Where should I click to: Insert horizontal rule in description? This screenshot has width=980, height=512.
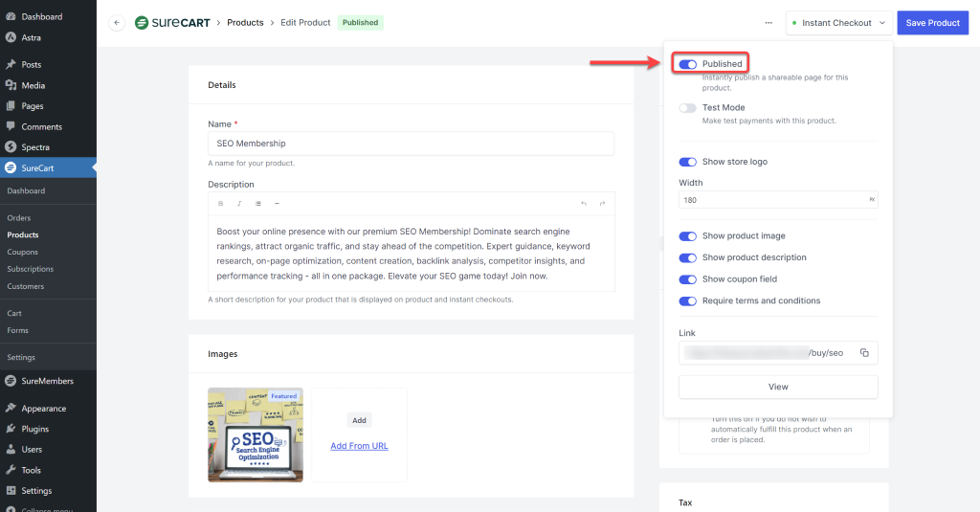[x=277, y=203]
